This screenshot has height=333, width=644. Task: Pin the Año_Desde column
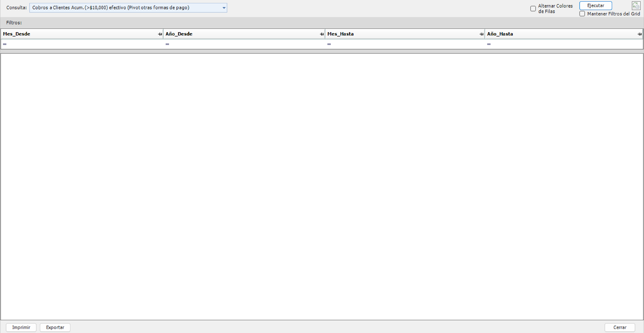[322, 34]
